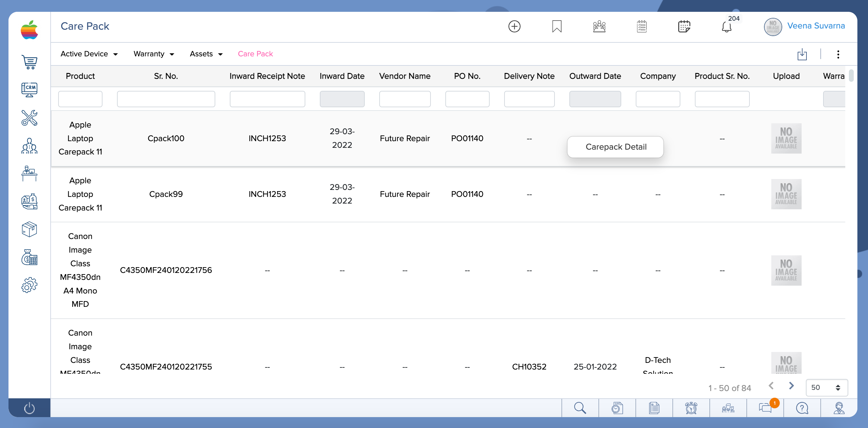Open Veena Suvarna profile name

(x=816, y=25)
